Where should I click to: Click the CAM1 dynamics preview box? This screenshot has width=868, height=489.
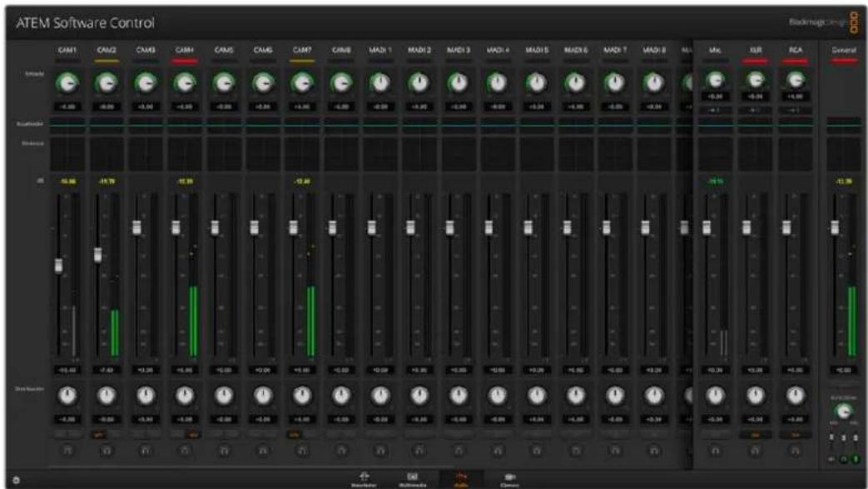67,154
